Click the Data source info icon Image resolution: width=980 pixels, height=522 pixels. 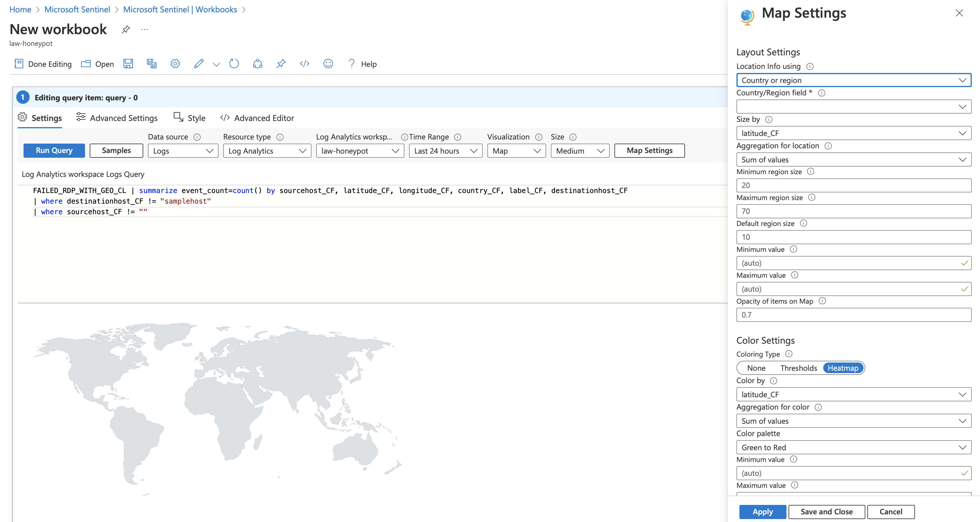coord(197,137)
